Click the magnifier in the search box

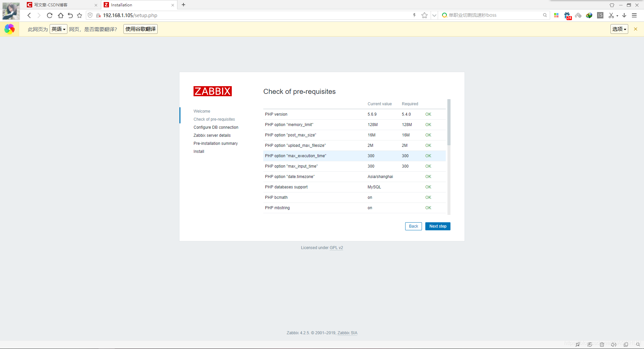pyautogui.click(x=545, y=15)
